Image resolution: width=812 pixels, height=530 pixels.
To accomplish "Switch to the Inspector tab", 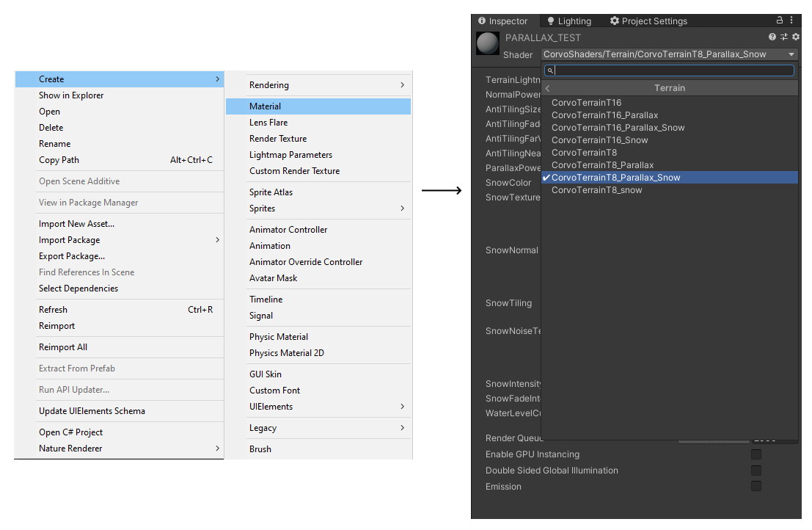I will click(505, 21).
